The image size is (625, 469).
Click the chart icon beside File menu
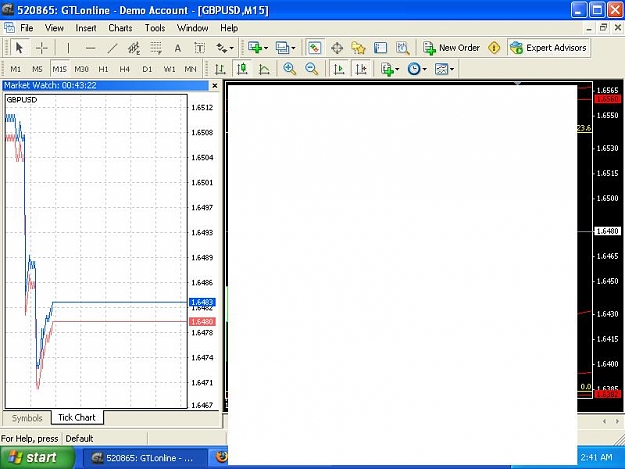point(10,28)
